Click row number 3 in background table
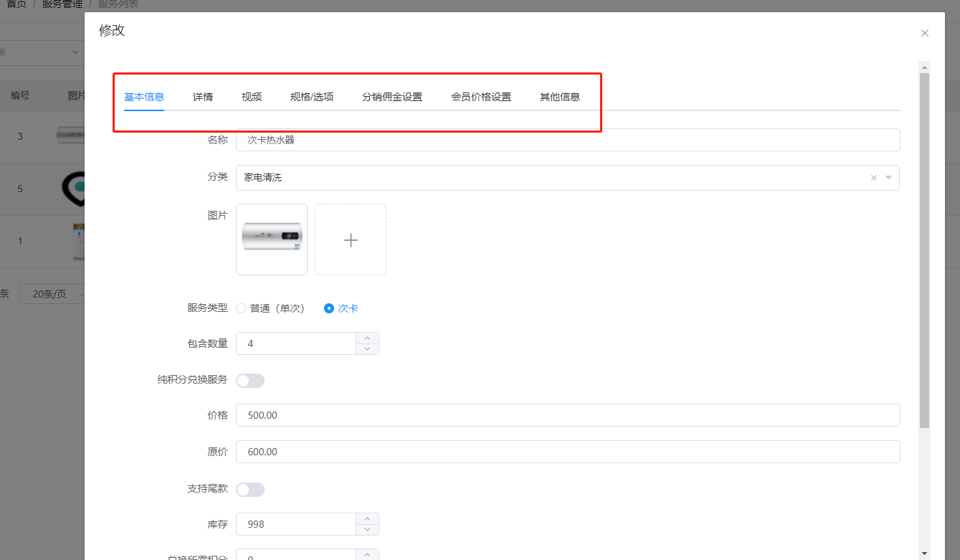The image size is (960, 560). coord(20,136)
